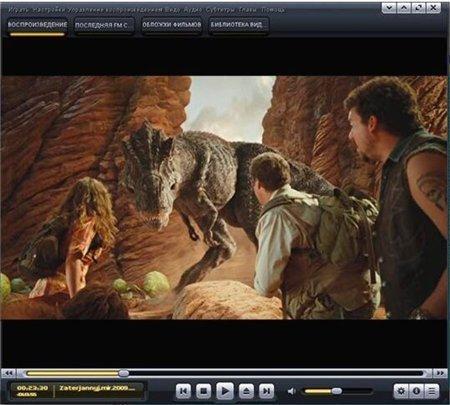Stop the video with Stop button

tap(204, 391)
